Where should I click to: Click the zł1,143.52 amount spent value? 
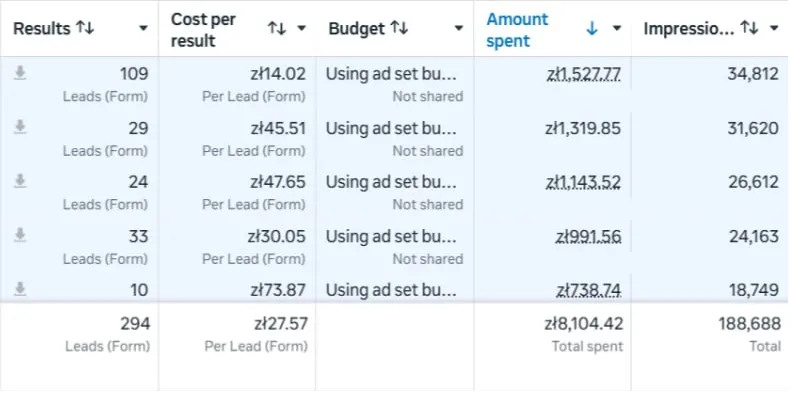(584, 182)
